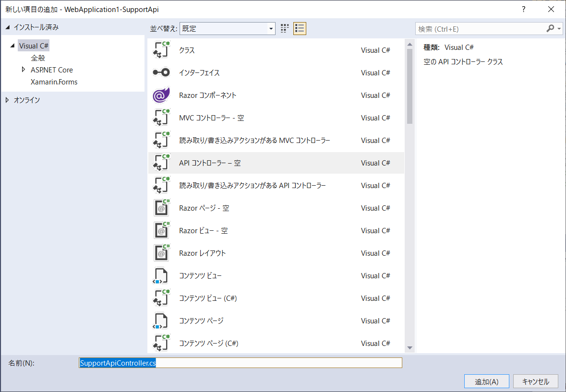Viewport: 566px width, 392px height.
Task: Select the インターフェイス template name
Action: pos(199,72)
